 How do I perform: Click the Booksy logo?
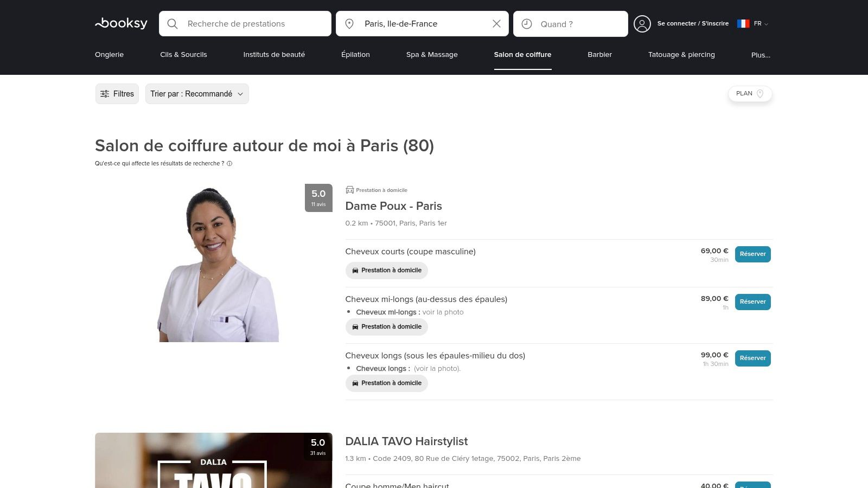[121, 23]
